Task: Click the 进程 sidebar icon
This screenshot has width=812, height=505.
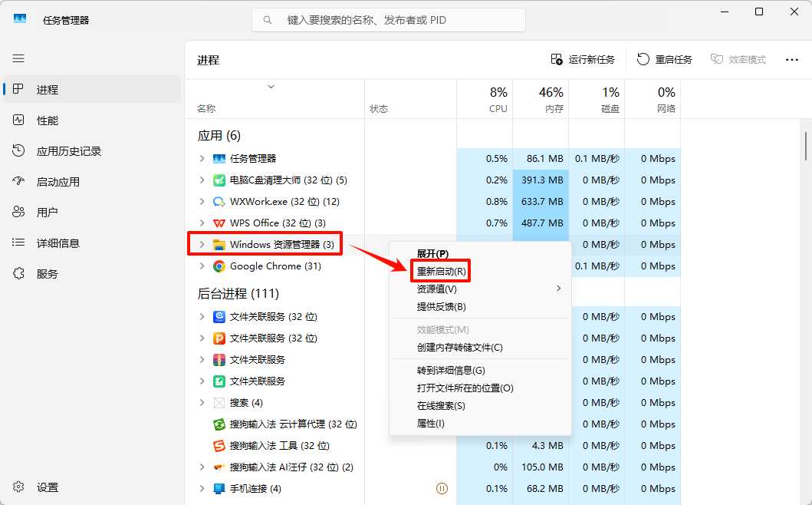Action: 18,89
